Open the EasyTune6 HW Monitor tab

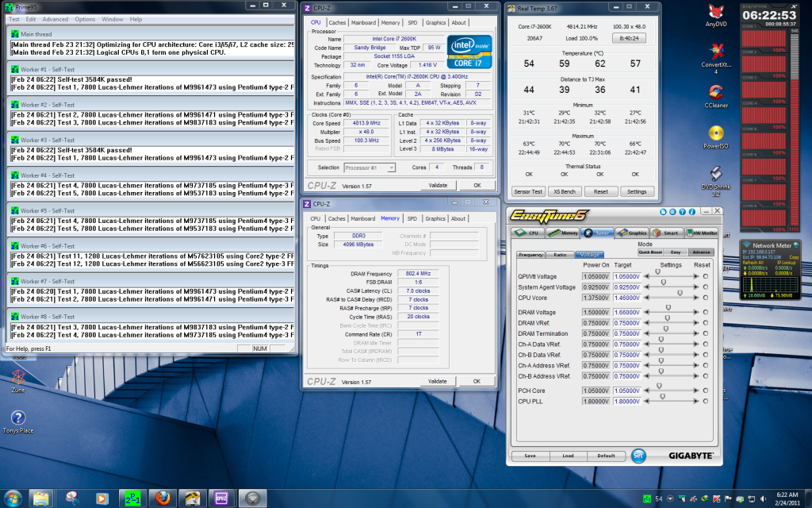(702, 233)
